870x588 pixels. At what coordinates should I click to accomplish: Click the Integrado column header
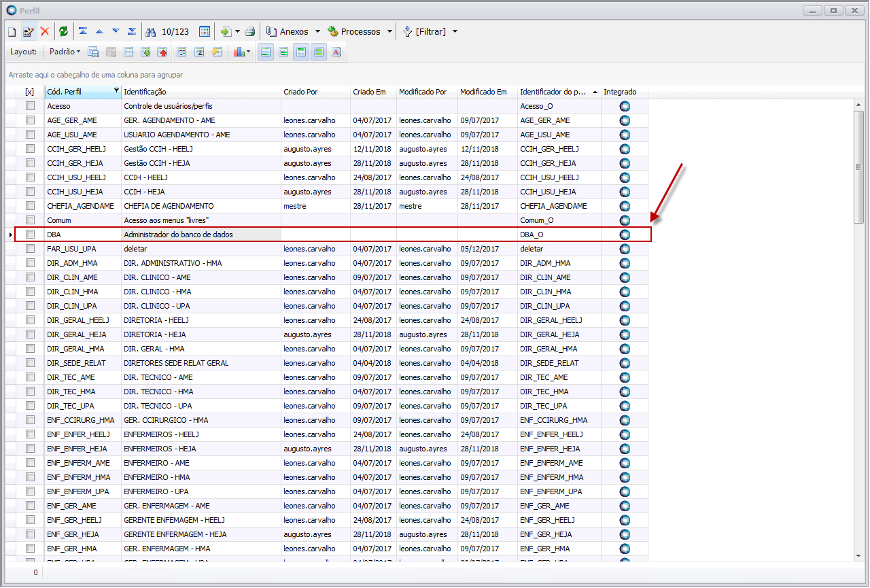point(625,92)
